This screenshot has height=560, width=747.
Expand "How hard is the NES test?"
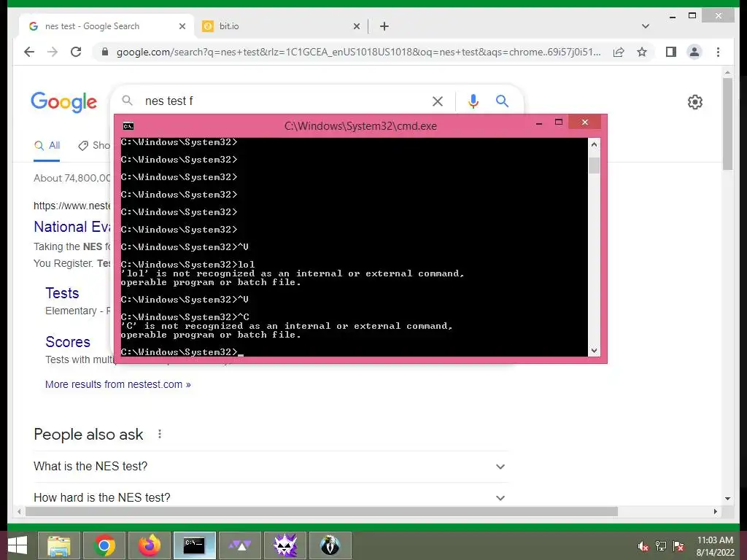click(x=271, y=497)
